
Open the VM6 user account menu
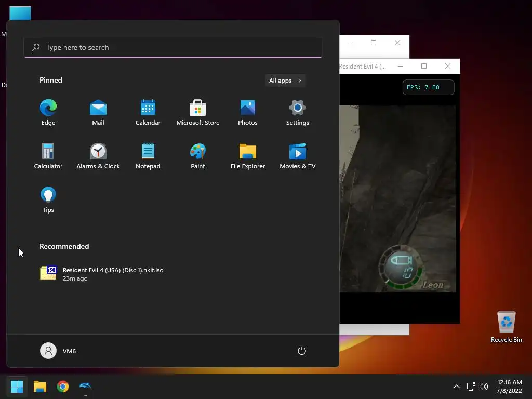coord(58,351)
